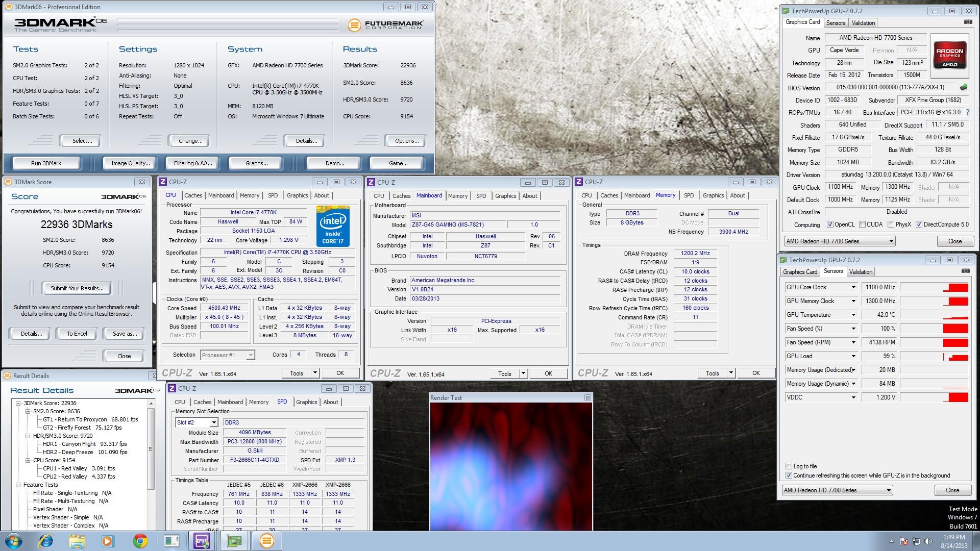Open Tools dropdown arrow in CPU-Z CPU window

pos(315,373)
